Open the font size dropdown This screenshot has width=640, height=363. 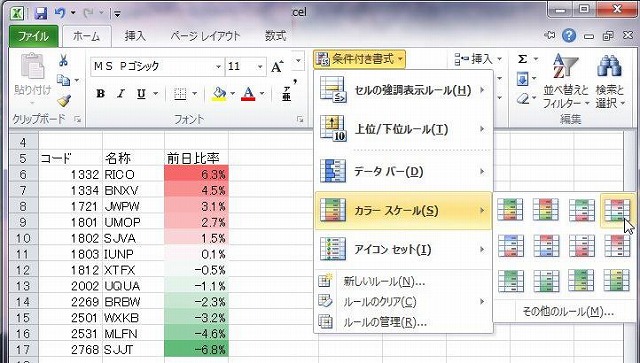pyautogui.click(x=260, y=67)
